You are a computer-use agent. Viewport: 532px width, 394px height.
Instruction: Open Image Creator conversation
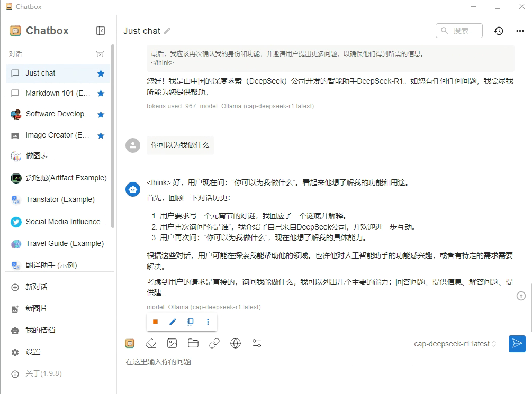[x=58, y=135]
